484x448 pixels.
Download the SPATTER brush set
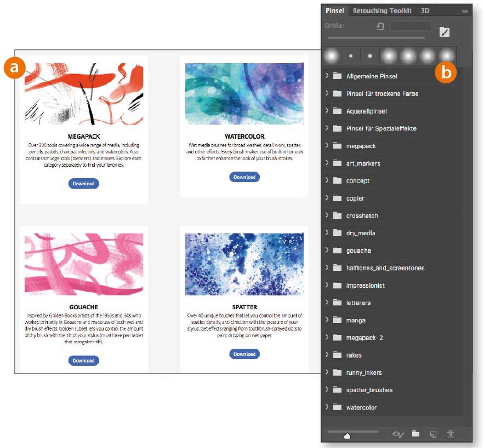(244, 354)
